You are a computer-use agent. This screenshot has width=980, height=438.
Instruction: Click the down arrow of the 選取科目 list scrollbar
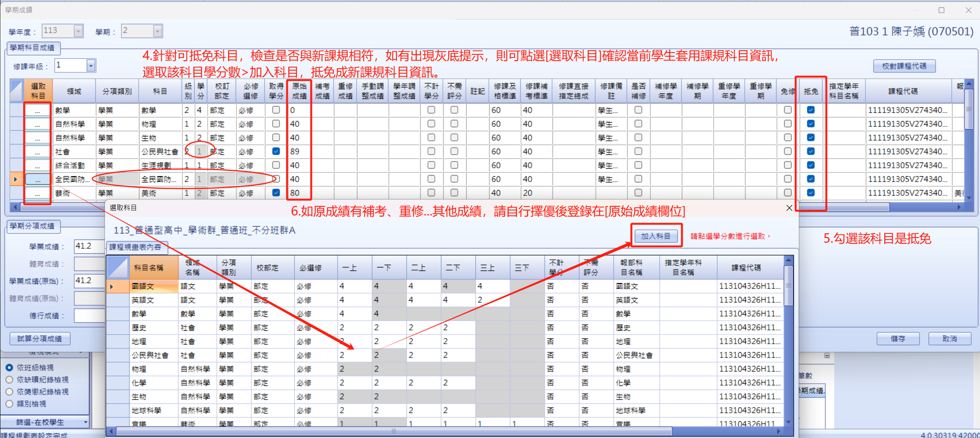pyautogui.click(x=788, y=422)
